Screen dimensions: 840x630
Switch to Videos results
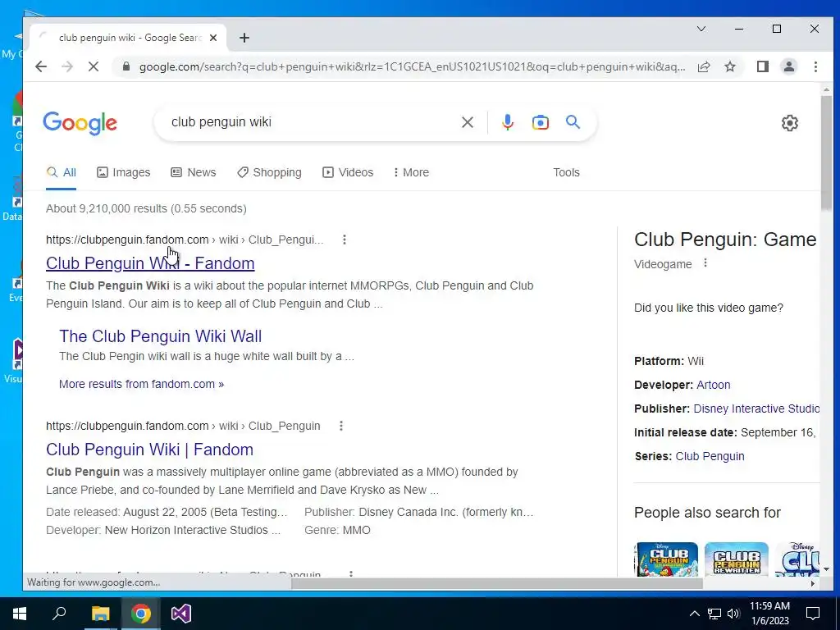pyautogui.click(x=348, y=172)
